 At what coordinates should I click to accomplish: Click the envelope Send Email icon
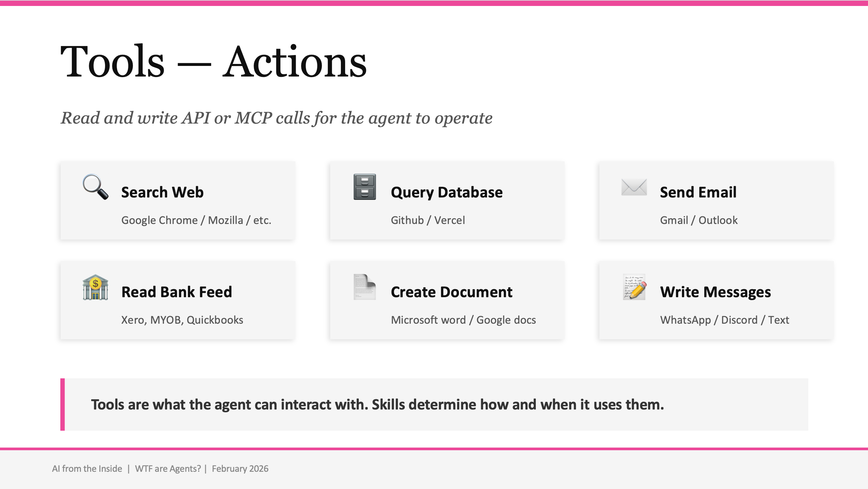tap(634, 187)
